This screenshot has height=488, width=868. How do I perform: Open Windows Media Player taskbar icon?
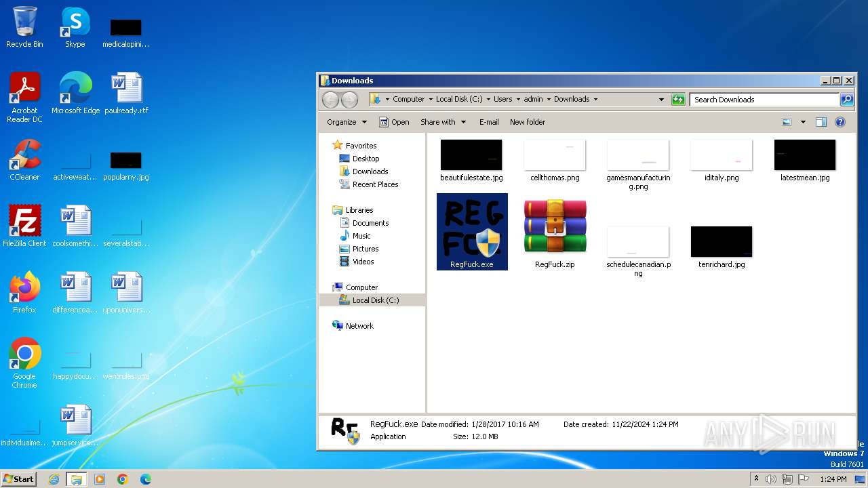(x=100, y=479)
